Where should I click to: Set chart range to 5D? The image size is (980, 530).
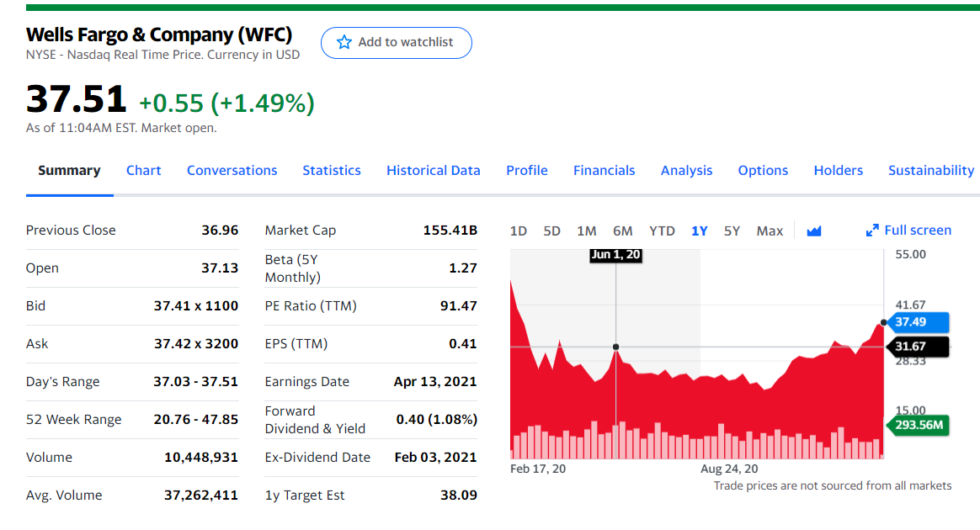(551, 231)
